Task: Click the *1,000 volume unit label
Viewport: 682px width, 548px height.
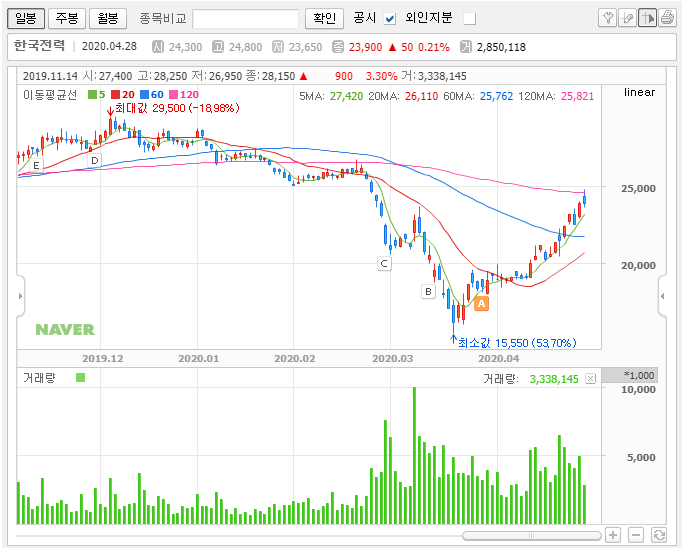Action: point(639,375)
